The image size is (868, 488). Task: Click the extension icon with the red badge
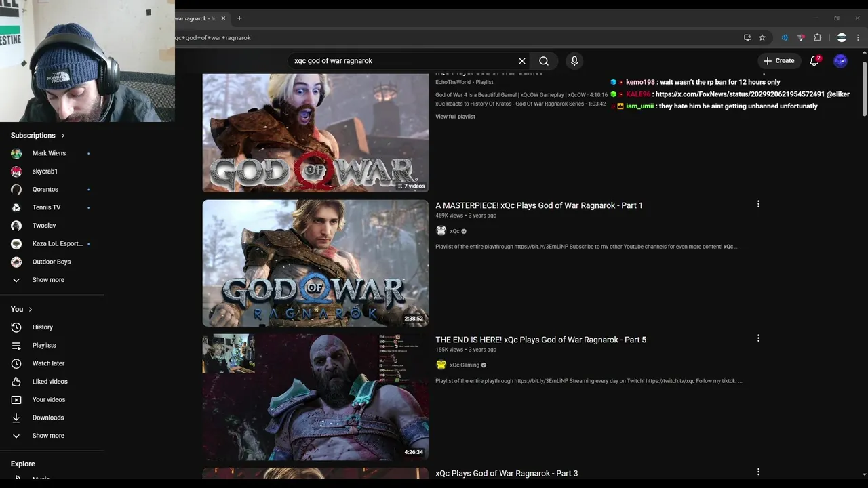click(801, 37)
